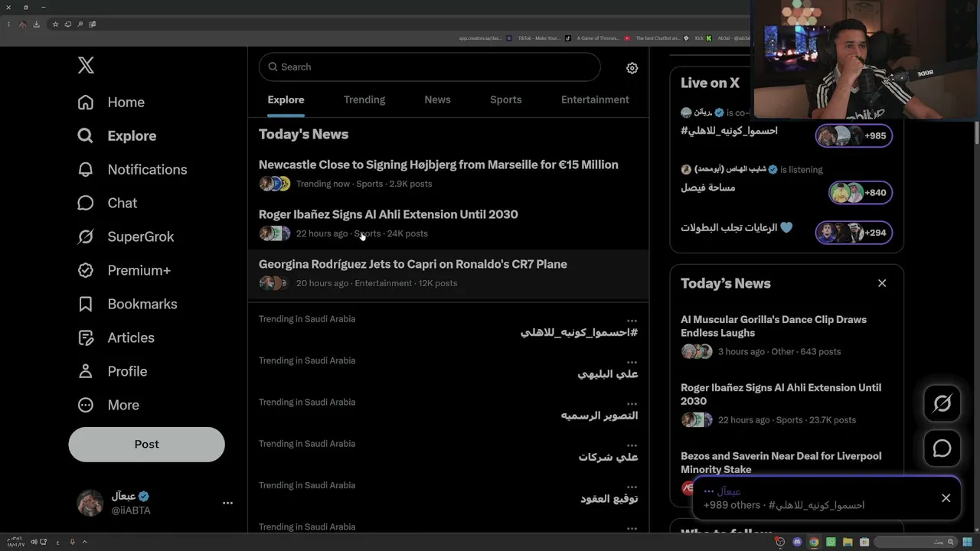Open Discord from the taskbar

(797, 542)
